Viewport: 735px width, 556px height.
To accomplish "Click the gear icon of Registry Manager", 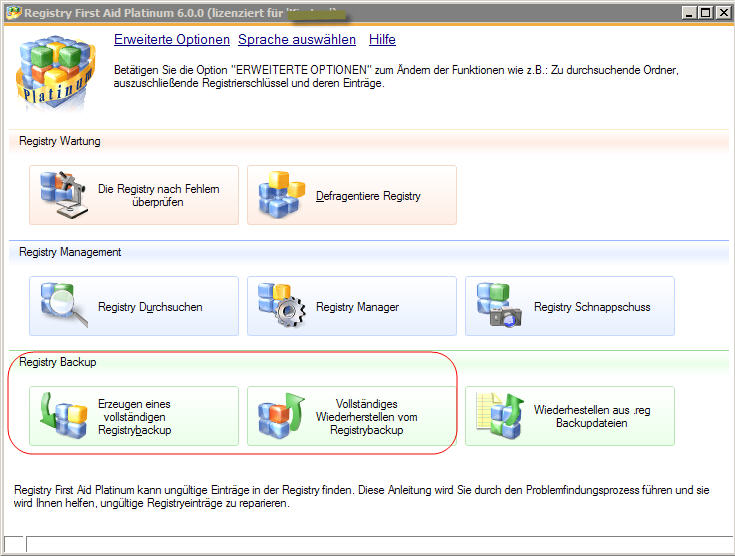I will click(x=281, y=305).
